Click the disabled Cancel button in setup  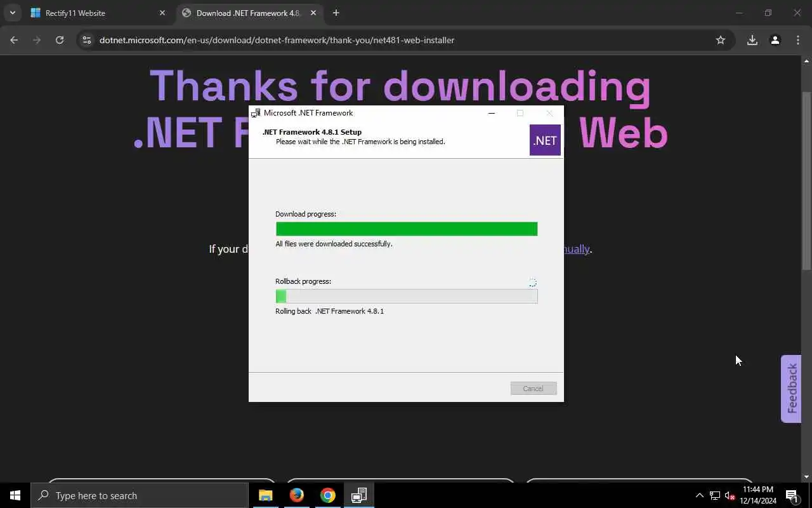[x=534, y=389]
